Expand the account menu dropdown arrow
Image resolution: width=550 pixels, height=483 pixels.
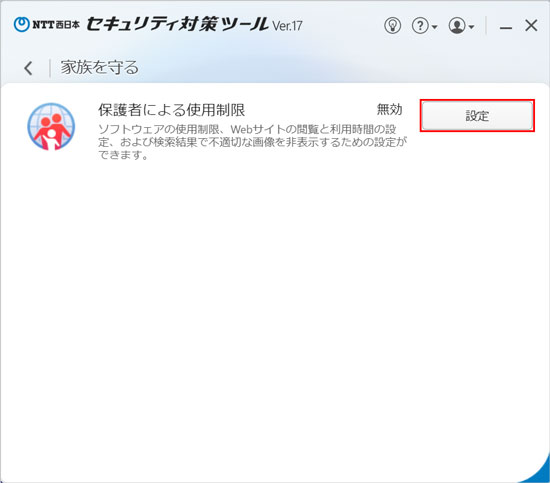[x=471, y=27]
